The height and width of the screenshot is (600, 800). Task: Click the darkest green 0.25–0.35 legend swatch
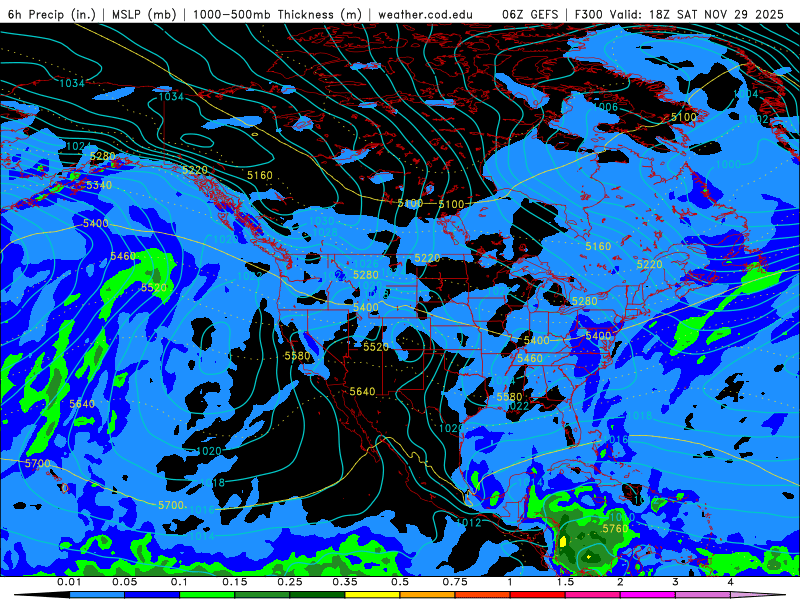tap(317, 595)
